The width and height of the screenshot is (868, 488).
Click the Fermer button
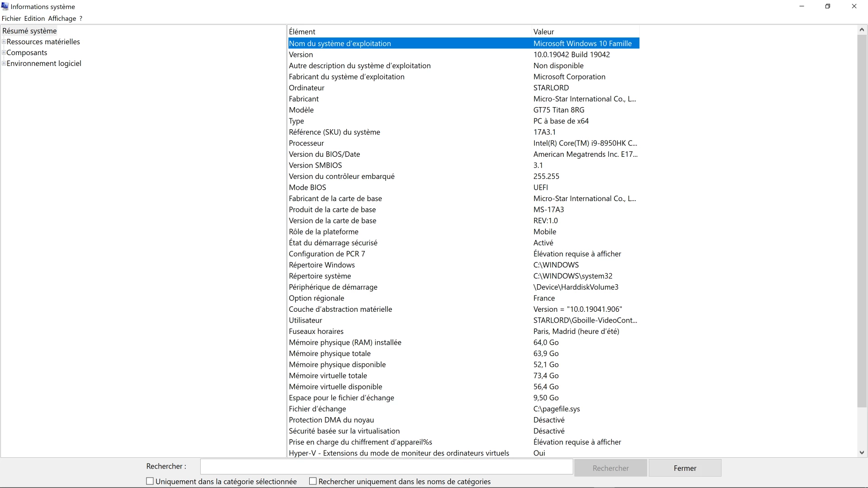[684, 468]
